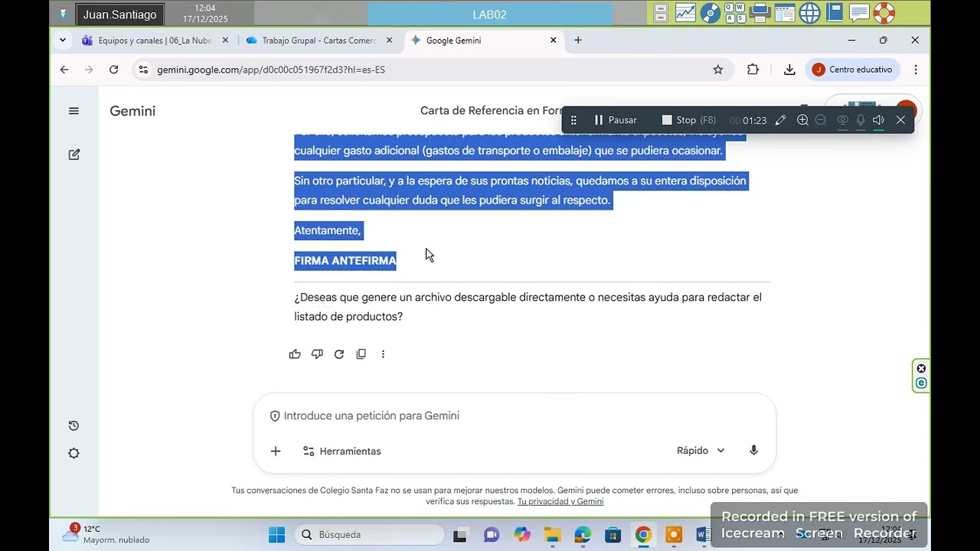980x551 pixels.
Task: Click the Gemini logo text
Action: click(132, 111)
